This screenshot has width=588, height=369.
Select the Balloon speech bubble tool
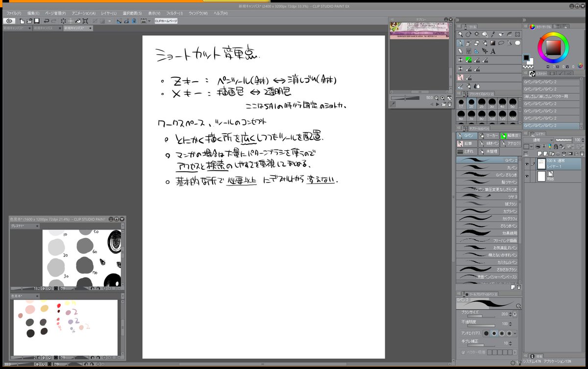click(517, 43)
